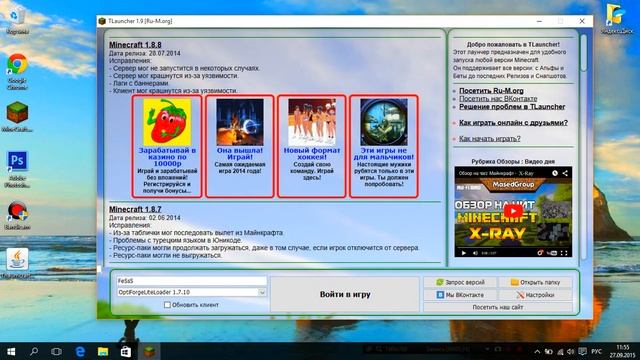Open File Explorer from taskbar
Viewport: 640px width, 360px height.
tap(103, 351)
